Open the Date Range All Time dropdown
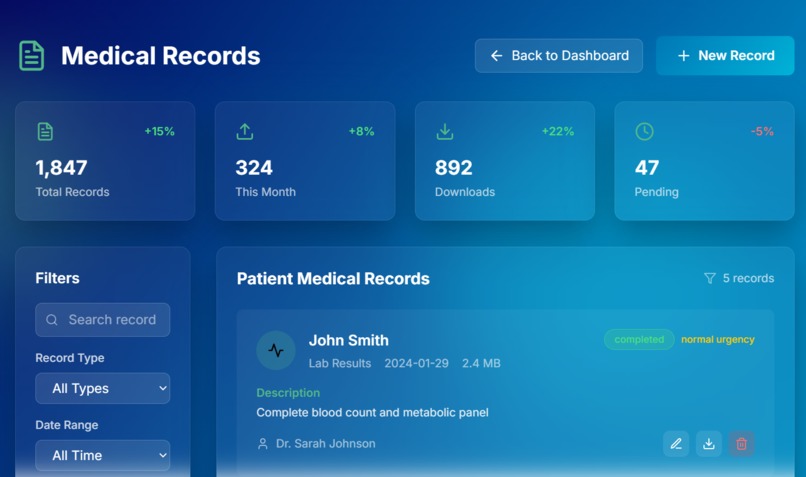 tap(103, 455)
